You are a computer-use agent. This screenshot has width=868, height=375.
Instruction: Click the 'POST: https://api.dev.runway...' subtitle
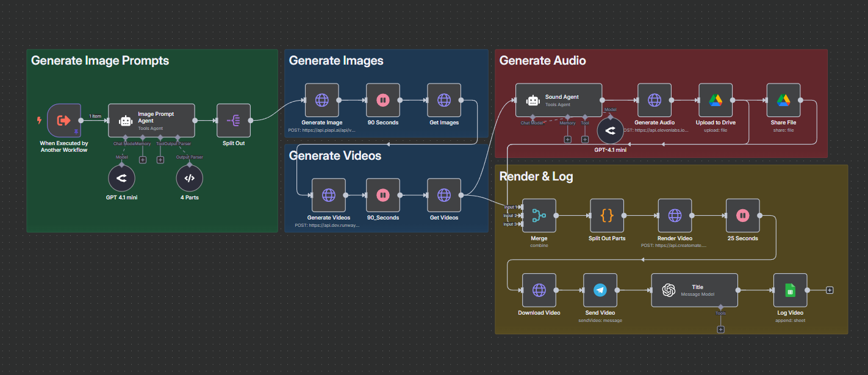click(x=328, y=225)
